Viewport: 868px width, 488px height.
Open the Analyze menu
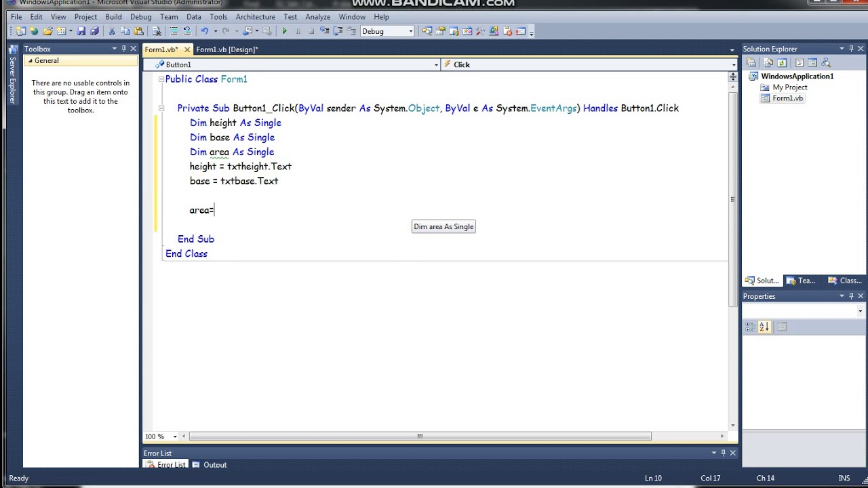(317, 17)
